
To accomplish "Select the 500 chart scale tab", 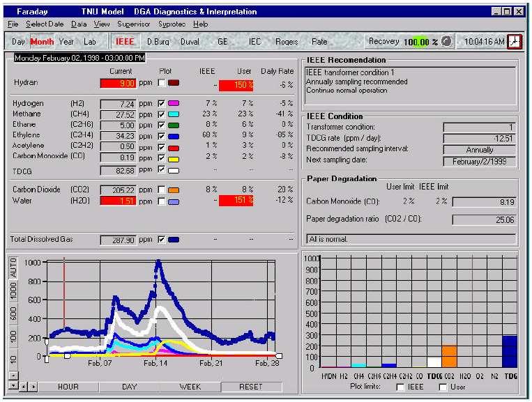I will pyautogui.click(x=13, y=314).
